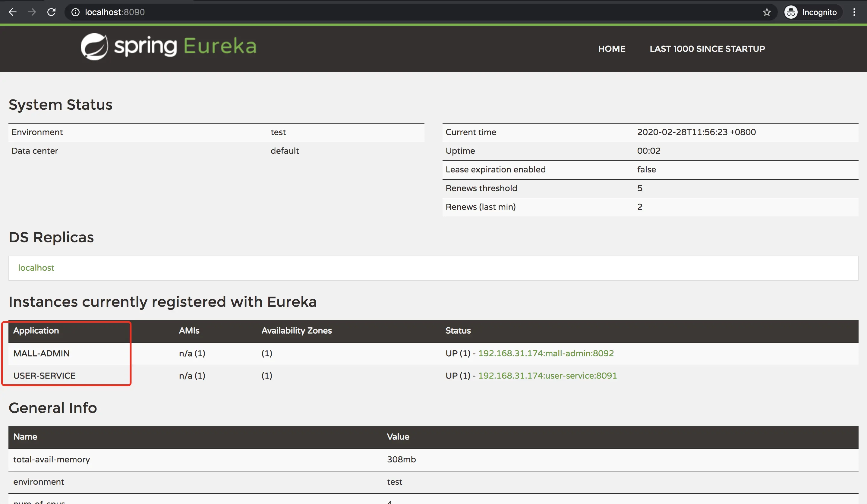The height and width of the screenshot is (504, 867).
Task: Open the HOME nav item
Action: (x=611, y=49)
